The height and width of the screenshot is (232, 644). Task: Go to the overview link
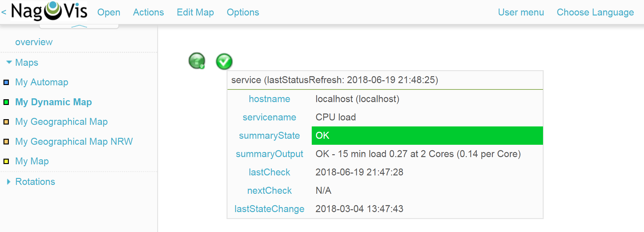[34, 42]
